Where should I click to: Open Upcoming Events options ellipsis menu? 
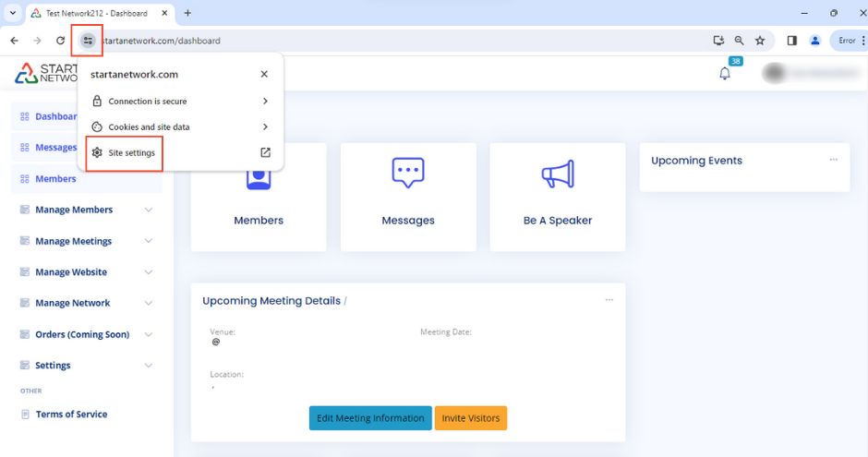click(833, 160)
